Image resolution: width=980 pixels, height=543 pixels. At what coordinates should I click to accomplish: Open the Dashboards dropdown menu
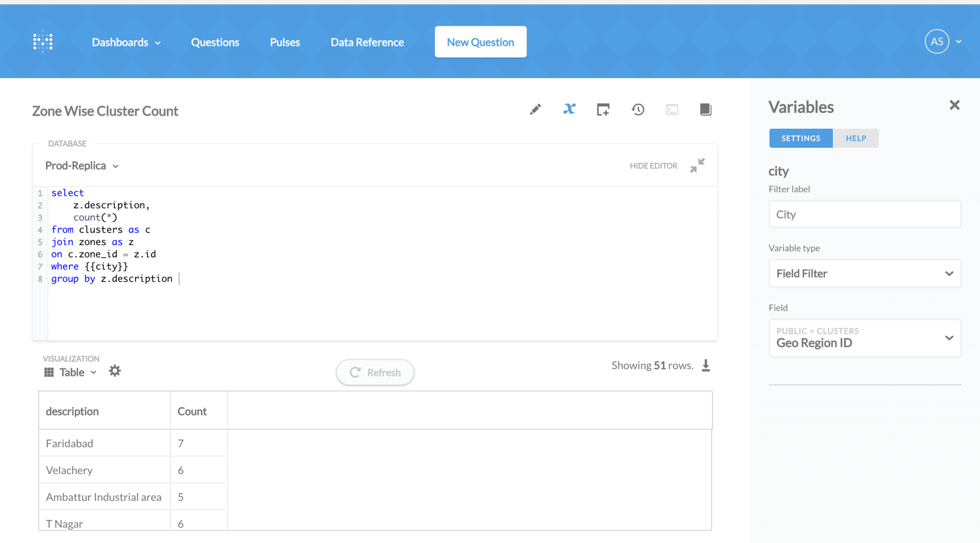click(x=126, y=42)
